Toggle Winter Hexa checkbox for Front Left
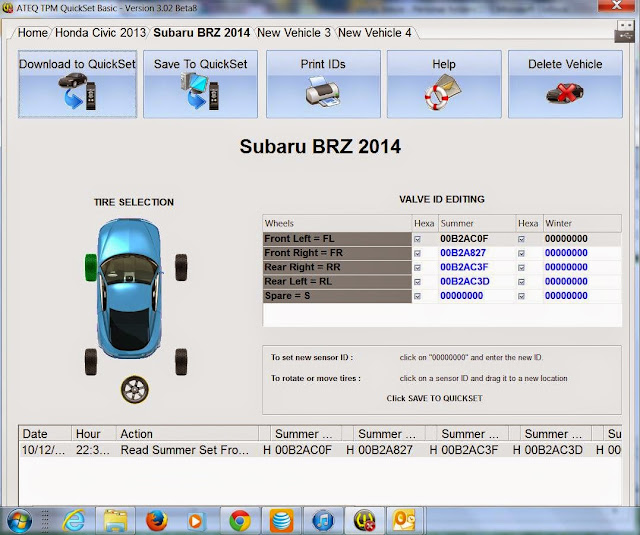The height and width of the screenshot is (535, 640). 521,239
